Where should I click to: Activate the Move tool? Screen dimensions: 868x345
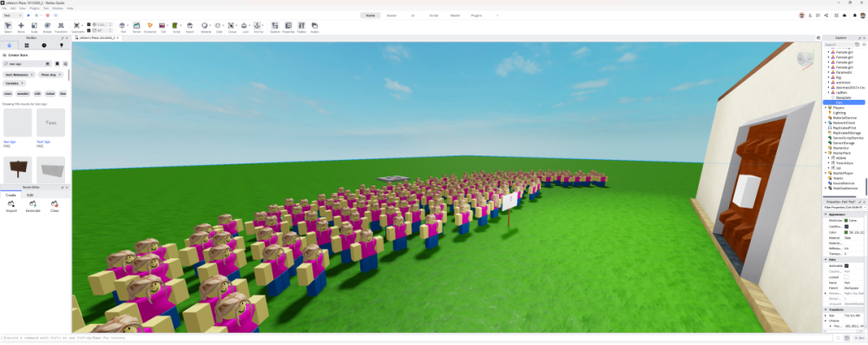[x=21, y=27]
